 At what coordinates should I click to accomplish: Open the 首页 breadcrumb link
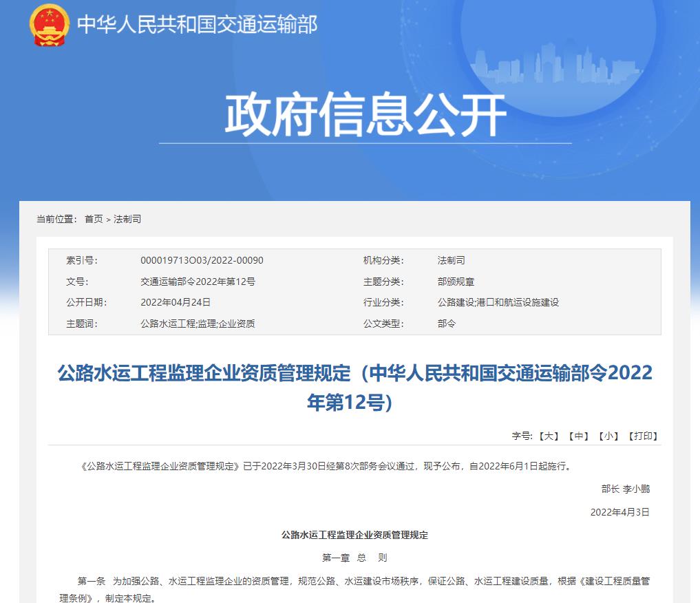pos(94,219)
